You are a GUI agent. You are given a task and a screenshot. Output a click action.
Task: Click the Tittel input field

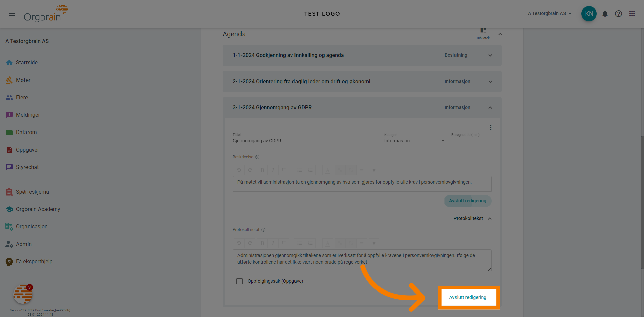(x=305, y=141)
